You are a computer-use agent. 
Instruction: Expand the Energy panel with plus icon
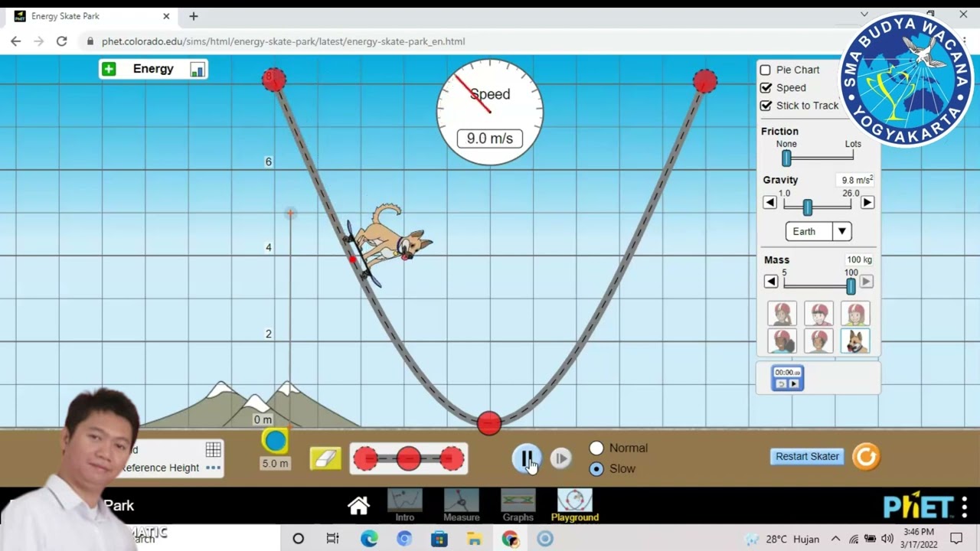pos(109,69)
